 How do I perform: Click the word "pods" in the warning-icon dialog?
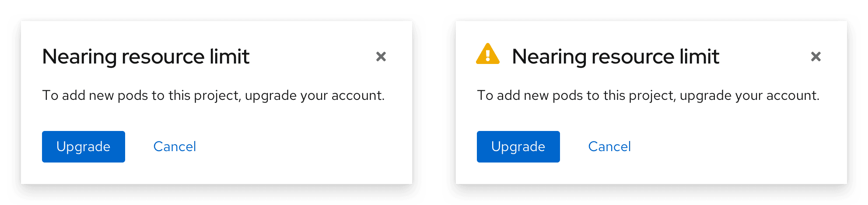coord(567,95)
